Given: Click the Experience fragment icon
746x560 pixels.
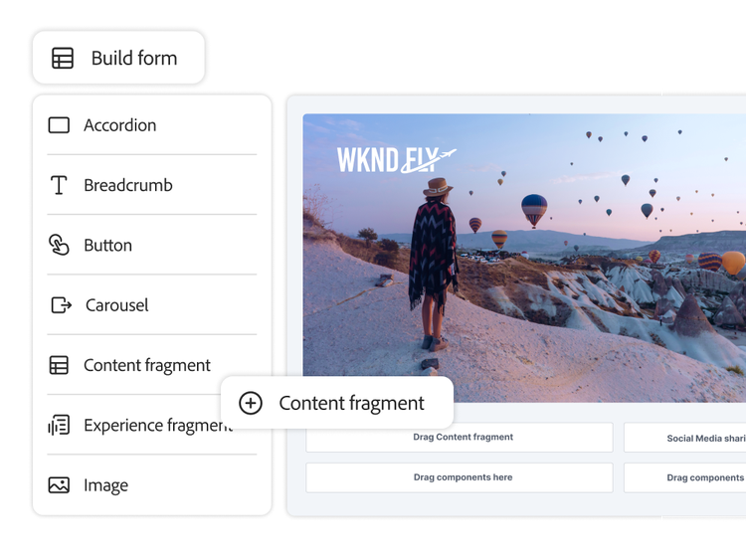Looking at the screenshot, I should [x=59, y=426].
